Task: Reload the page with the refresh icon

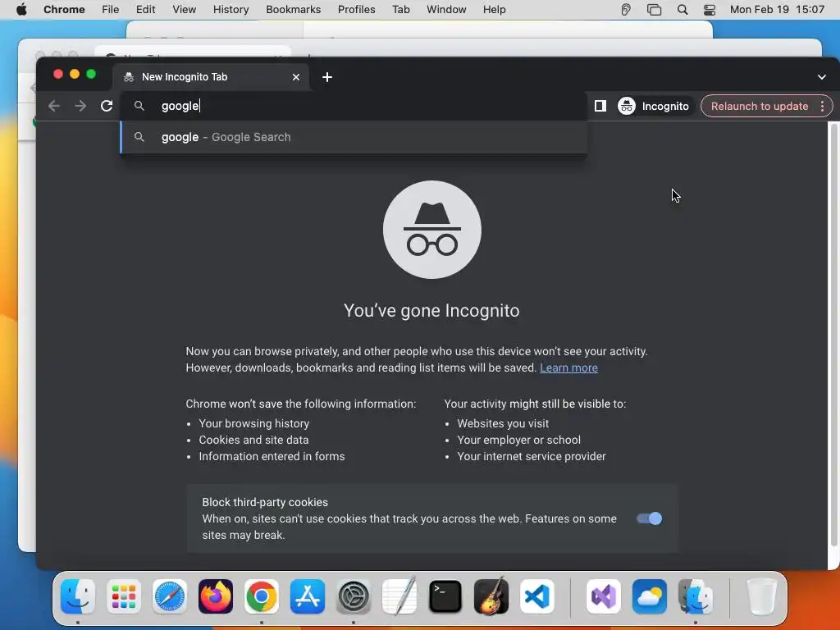Action: pyautogui.click(x=107, y=106)
